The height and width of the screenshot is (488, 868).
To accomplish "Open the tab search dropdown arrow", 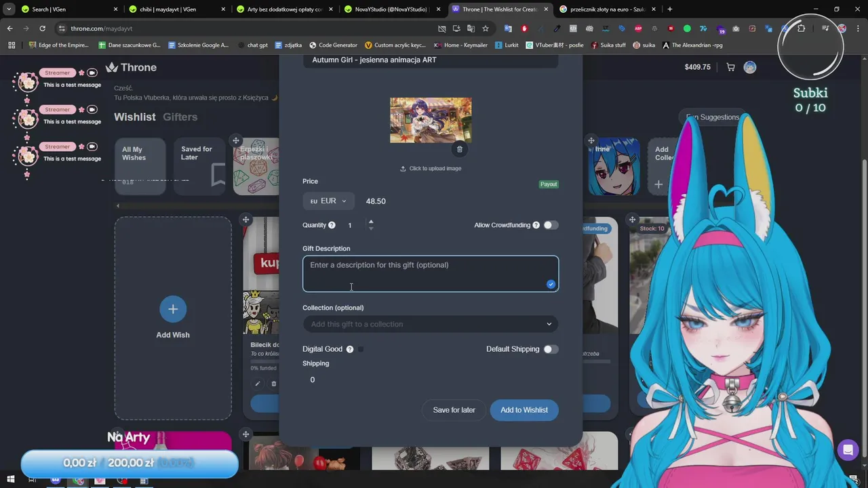I will (8, 9).
